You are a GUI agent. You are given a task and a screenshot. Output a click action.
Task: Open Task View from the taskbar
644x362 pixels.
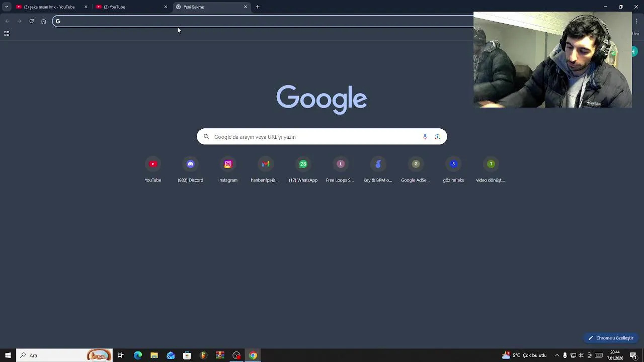tap(121, 355)
